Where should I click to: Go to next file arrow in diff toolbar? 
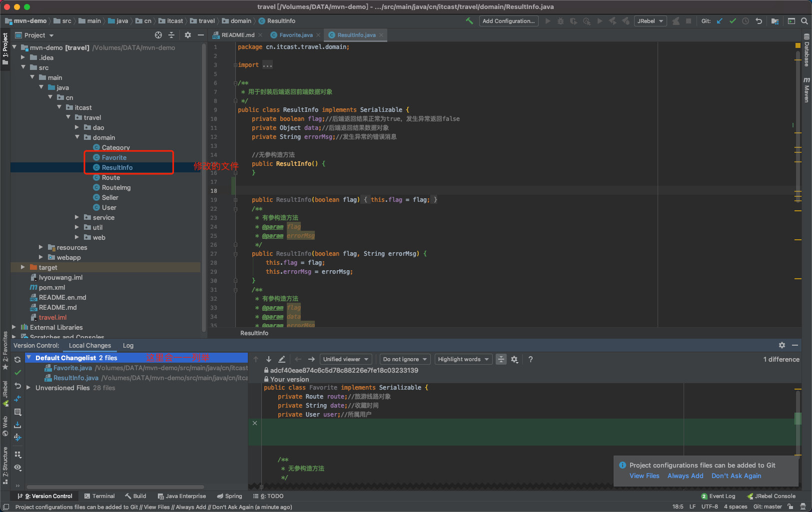(x=311, y=359)
